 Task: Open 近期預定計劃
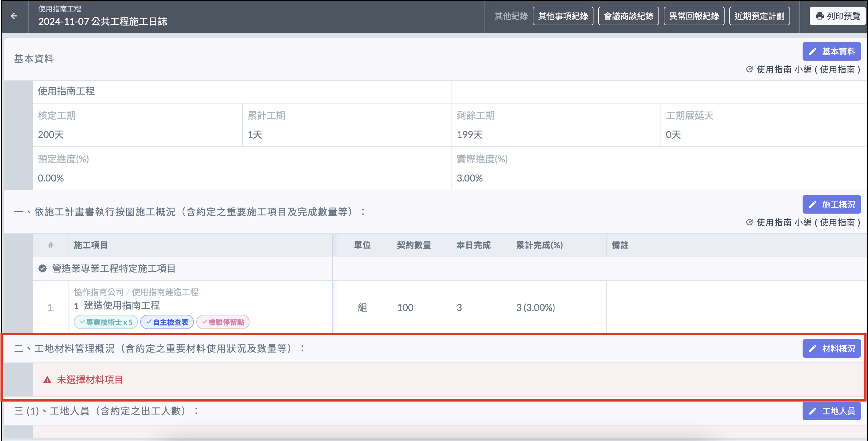pyautogui.click(x=759, y=16)
